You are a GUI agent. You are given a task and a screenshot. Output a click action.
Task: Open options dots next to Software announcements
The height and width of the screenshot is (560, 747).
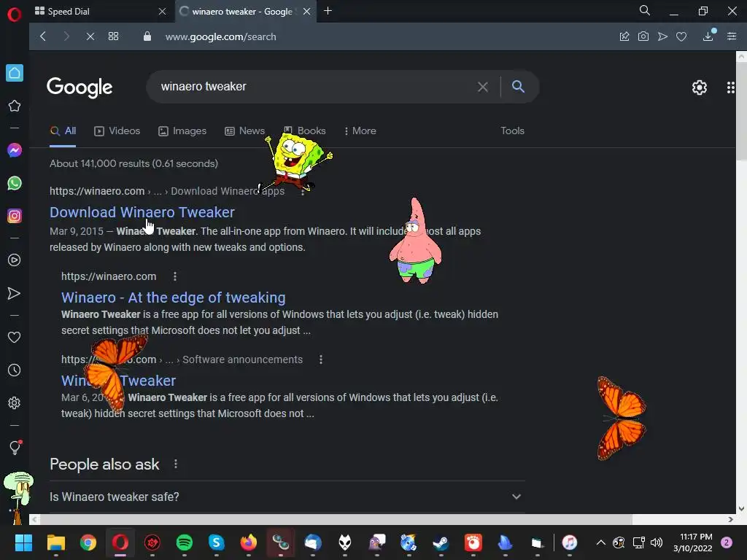coord(321,359)
